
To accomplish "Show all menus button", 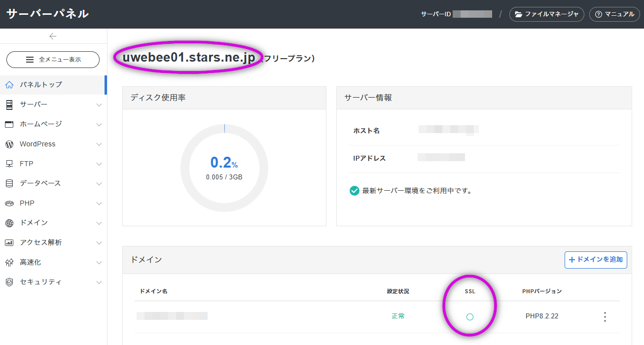I will (53, 60).
